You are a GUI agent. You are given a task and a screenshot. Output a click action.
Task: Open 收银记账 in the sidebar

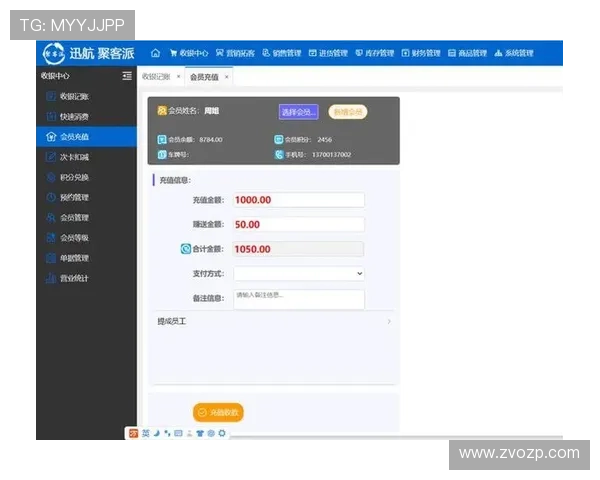(86, 96)
